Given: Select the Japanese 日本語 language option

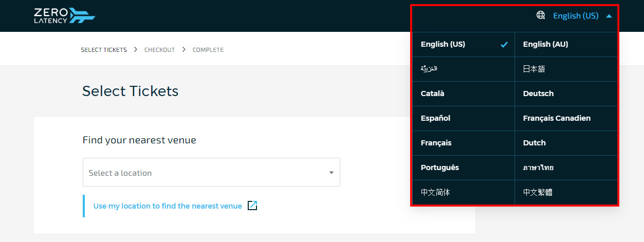Looking at the screenshot, I should (566, 69).
